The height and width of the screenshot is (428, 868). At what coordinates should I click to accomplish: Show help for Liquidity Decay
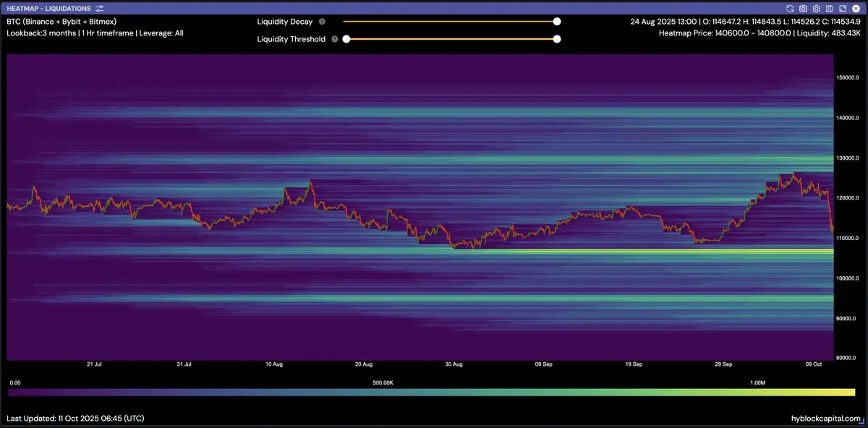coord(322,22)
